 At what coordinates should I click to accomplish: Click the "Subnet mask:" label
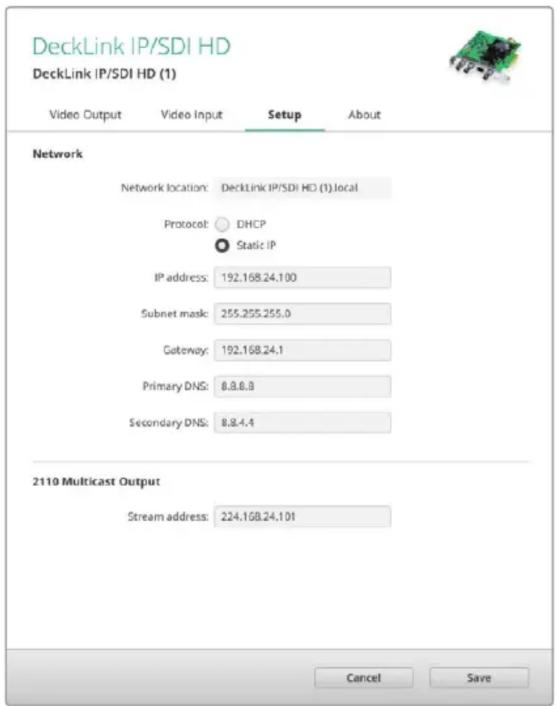point(175,314)
